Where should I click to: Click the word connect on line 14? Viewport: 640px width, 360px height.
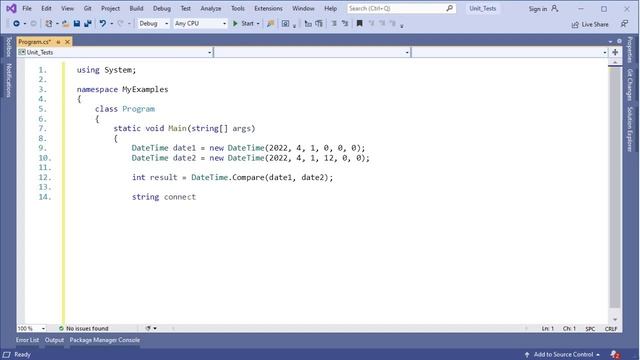[180, 197]
